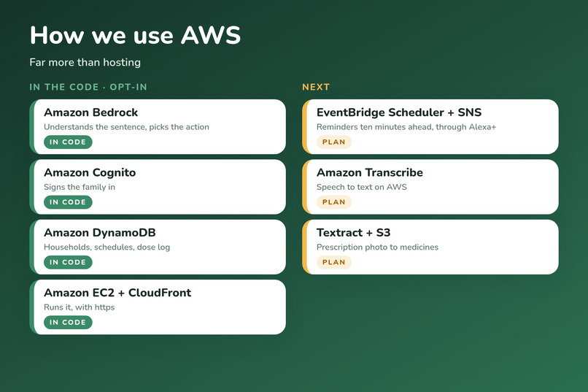Open the Amazon EC2 + CloudFront card
Image resolution: width=588 pixels, height=392 pixels.
(x=158, y=307)
